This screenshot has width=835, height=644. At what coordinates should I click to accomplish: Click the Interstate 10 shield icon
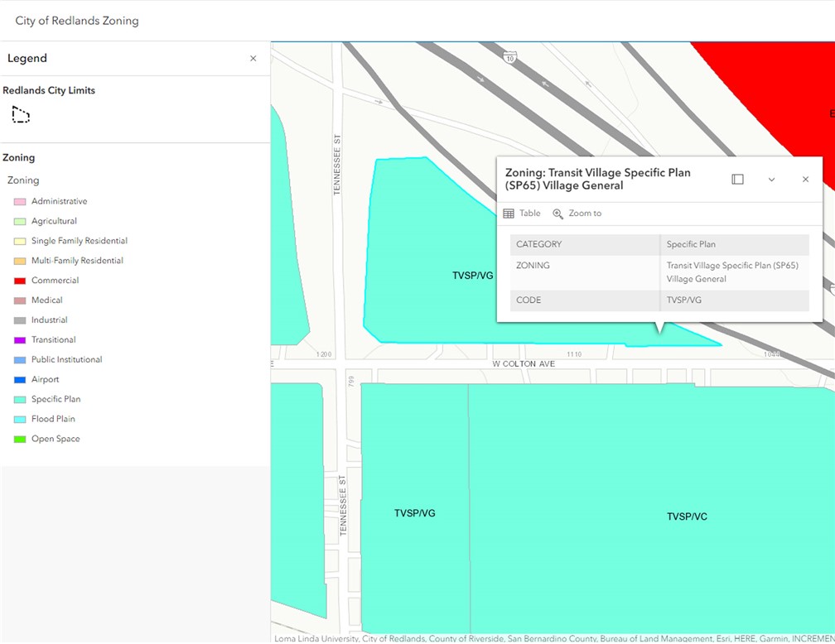click(x=510, y=57)
